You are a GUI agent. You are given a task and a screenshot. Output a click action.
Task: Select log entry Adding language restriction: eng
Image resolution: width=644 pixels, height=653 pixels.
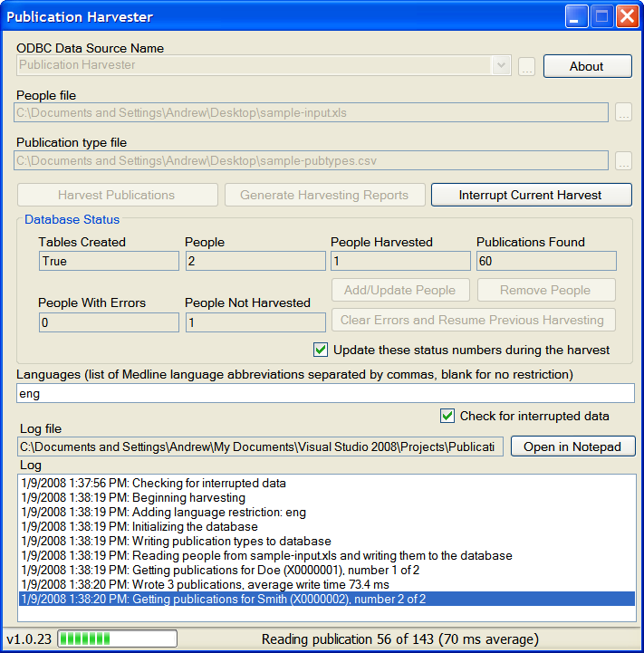(x=327, y=513)
